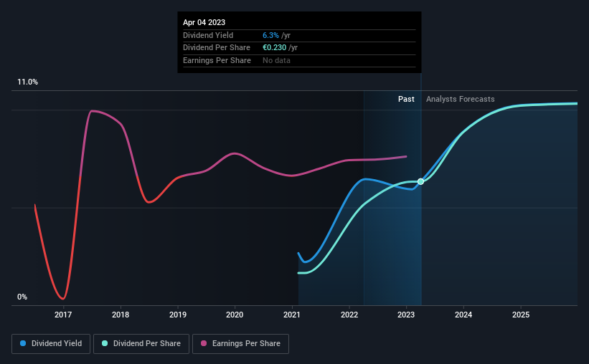Click the 0% y-axis label
Screen dimensions: 589x364
pyautogui.click(x=22, y=297)
